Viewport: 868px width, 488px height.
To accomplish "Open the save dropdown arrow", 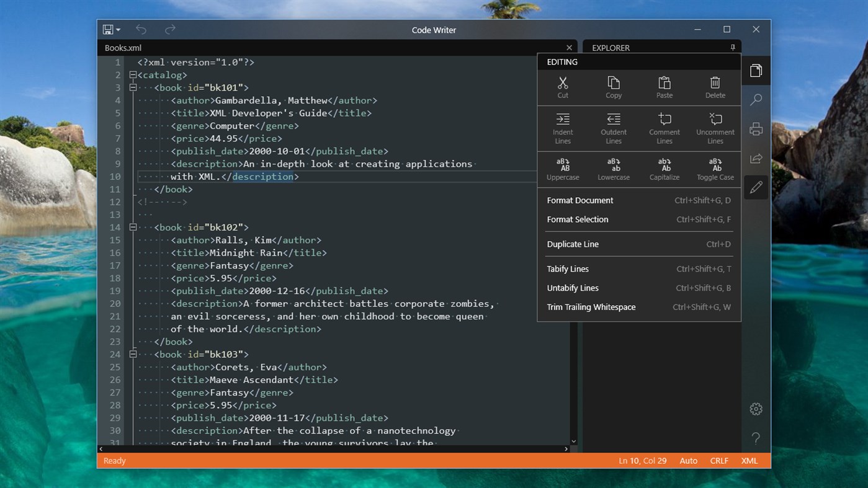I will click(x=119, y=30).
